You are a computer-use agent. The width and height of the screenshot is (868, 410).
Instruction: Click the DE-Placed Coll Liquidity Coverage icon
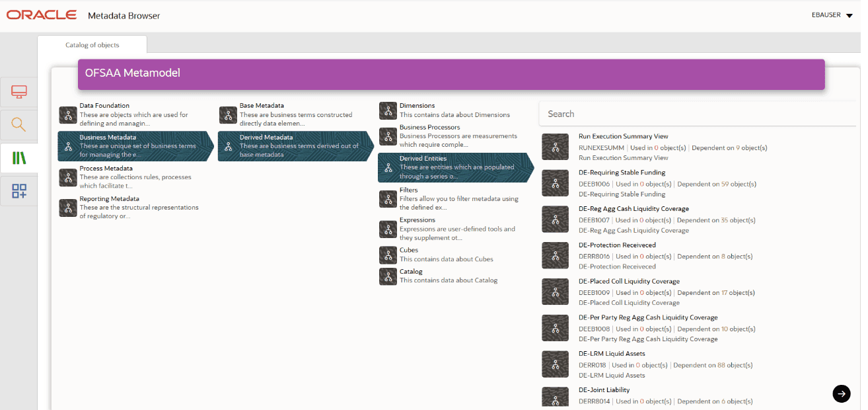click(x=556, y=292)
